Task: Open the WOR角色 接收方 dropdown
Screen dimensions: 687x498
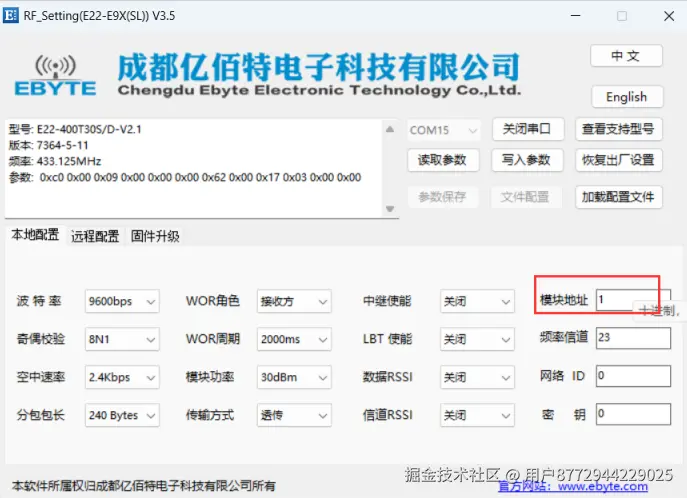Action: click(294, 301)
